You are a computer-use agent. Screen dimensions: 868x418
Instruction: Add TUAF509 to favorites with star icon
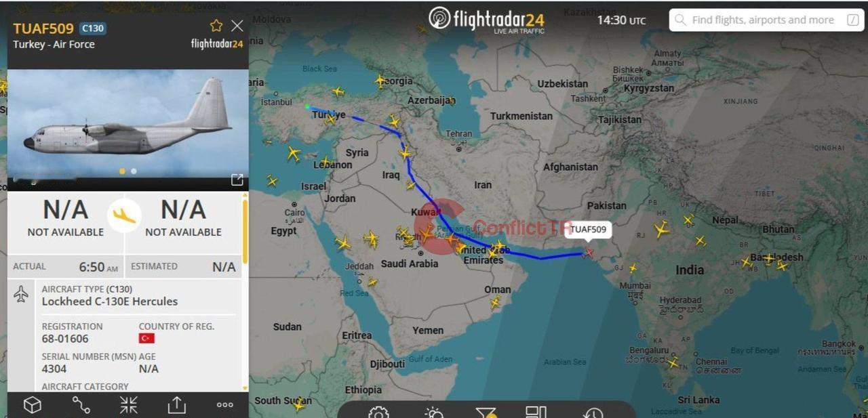point(216,26)
